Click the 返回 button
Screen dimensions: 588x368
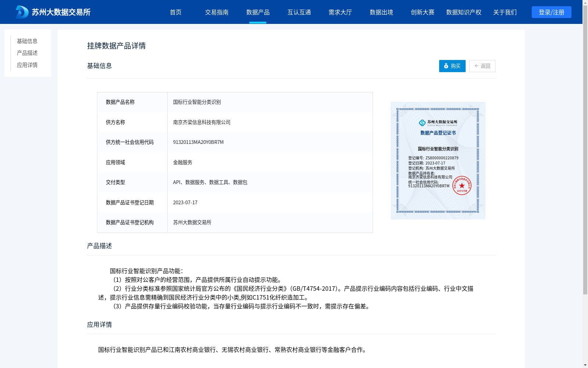(482, 66)
